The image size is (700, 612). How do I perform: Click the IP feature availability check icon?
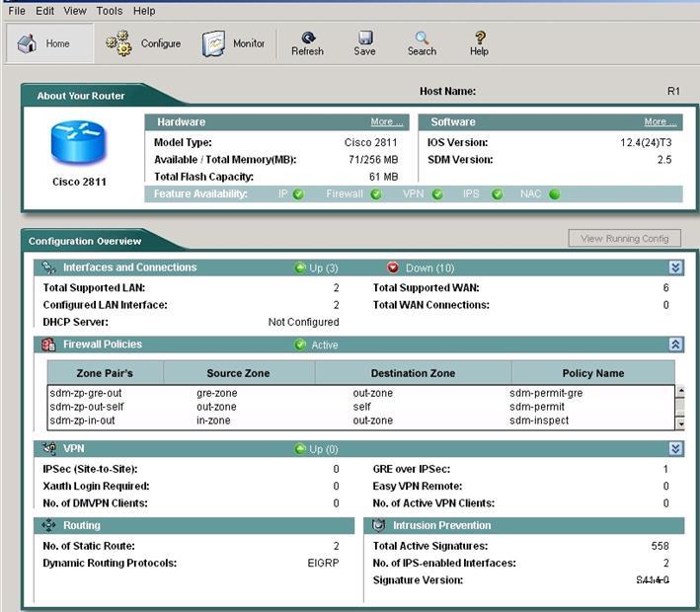(x=299, y=194)
